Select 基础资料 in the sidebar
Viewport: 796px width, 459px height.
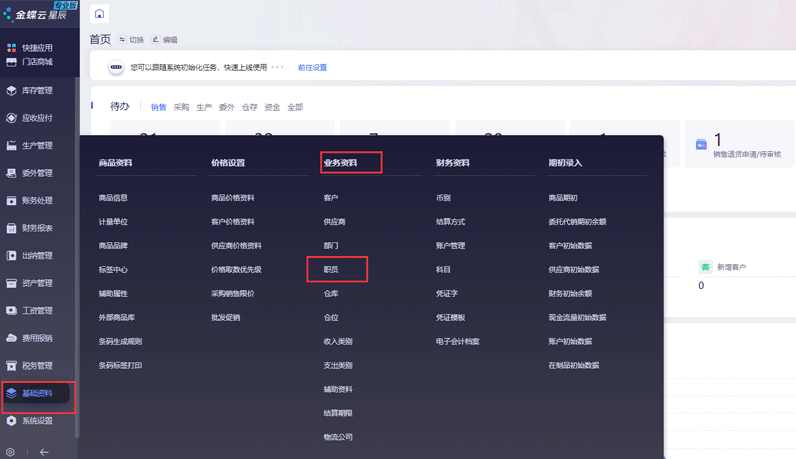pos(37,393)
